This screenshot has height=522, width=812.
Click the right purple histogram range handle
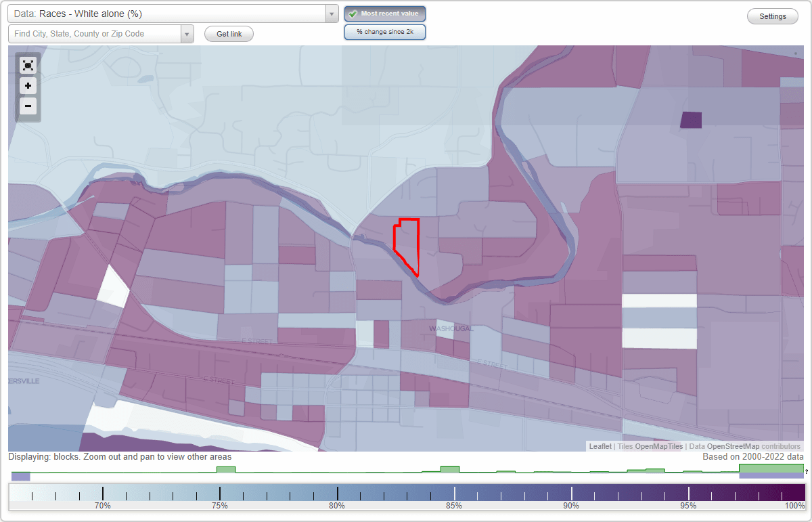pyautogui.click(x=771, y=476)
